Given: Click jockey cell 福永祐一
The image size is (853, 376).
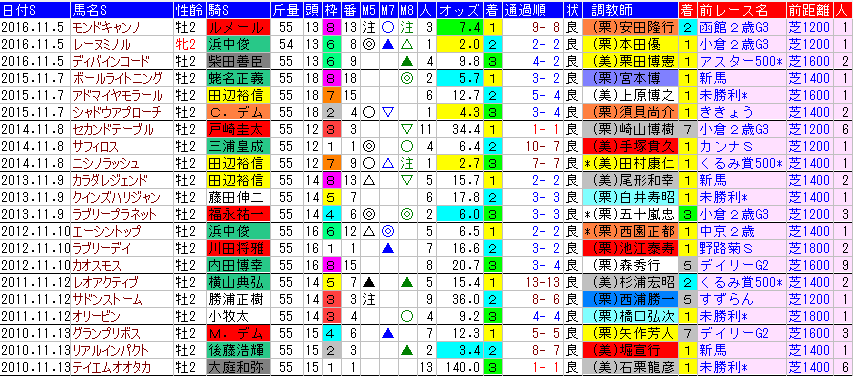Looking at the screenshot, I should click(x=238, y=214).
